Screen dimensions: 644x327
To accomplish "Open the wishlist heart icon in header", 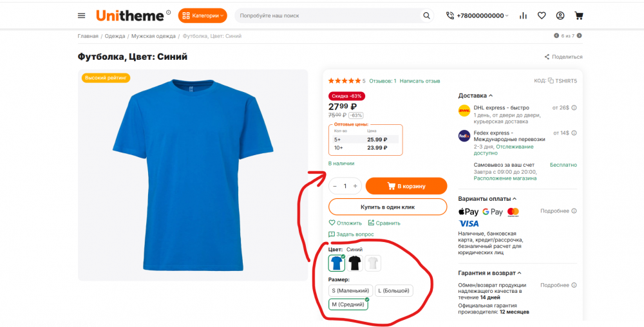I will click(x=542, y=15).
